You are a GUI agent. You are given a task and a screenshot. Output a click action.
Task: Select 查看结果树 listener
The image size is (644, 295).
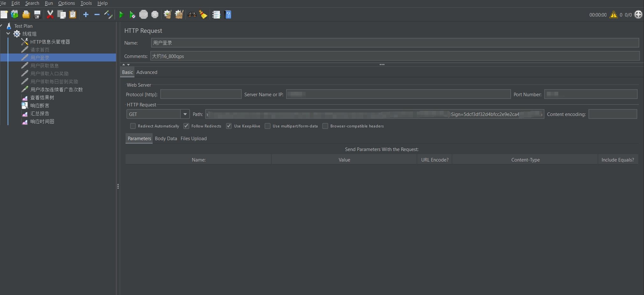[42, 97]
